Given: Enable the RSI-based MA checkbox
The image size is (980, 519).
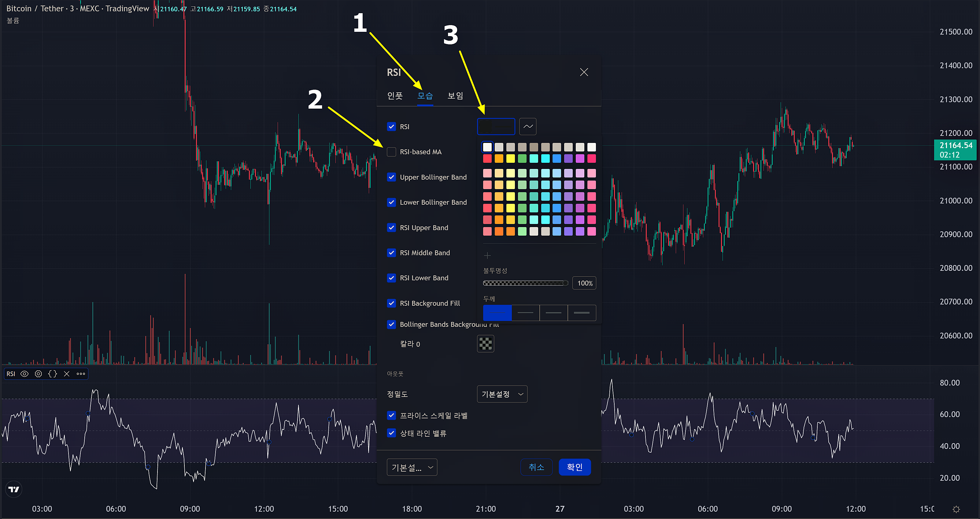Looking at the screenshot, I should (391, 151).
